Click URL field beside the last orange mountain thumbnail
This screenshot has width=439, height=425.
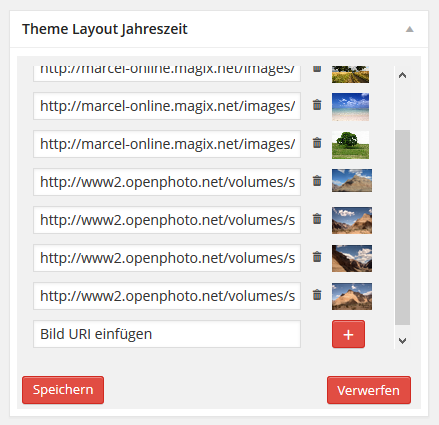(167, 296)
